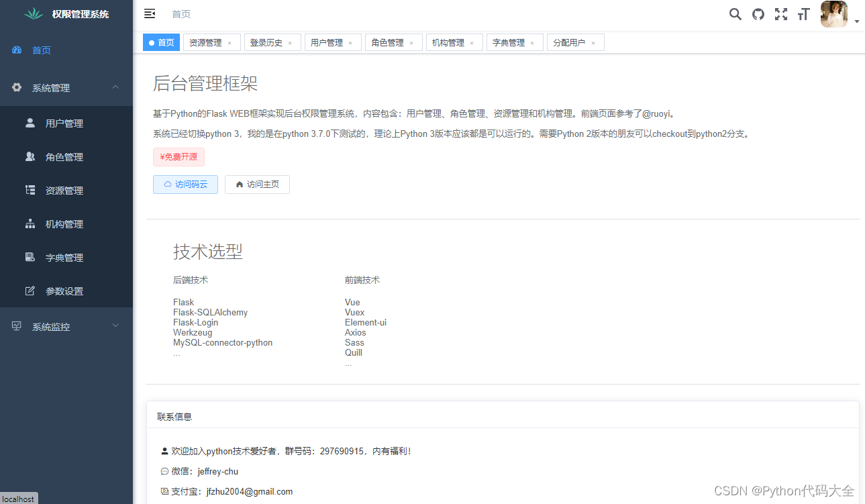Collapse the 系统管理 menu chevron

click(115, 87)
